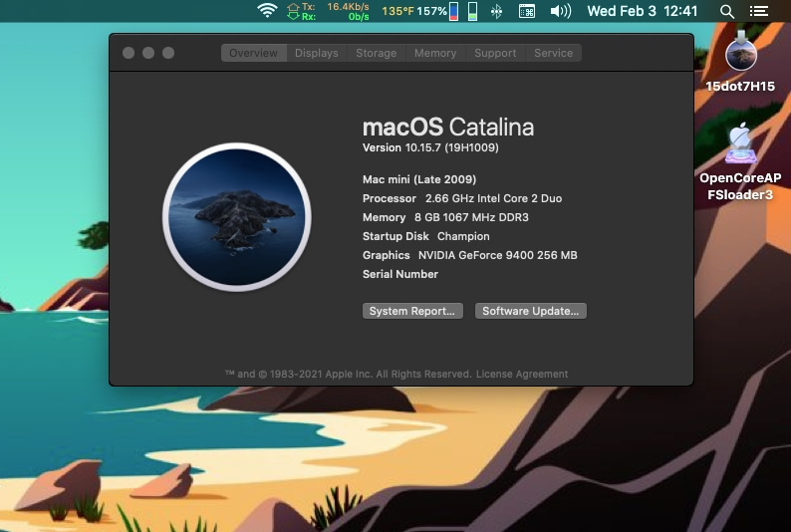Open Notification Center list icon
Screen dimensions: 791x532
pos(759,11)
